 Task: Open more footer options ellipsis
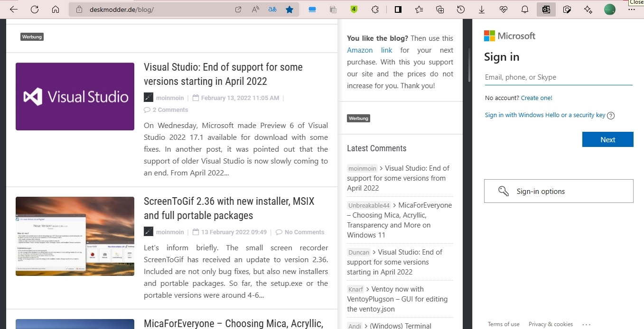(587, 325)
